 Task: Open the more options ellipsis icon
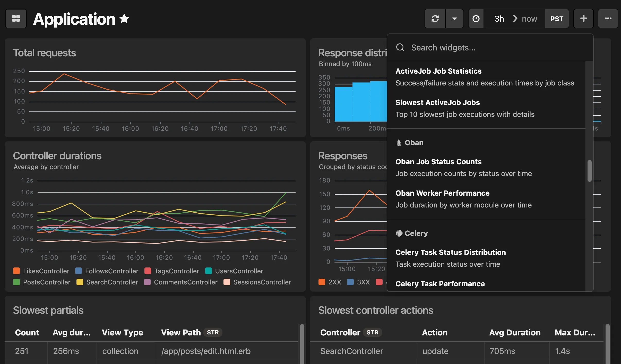(x=608, y=18)
